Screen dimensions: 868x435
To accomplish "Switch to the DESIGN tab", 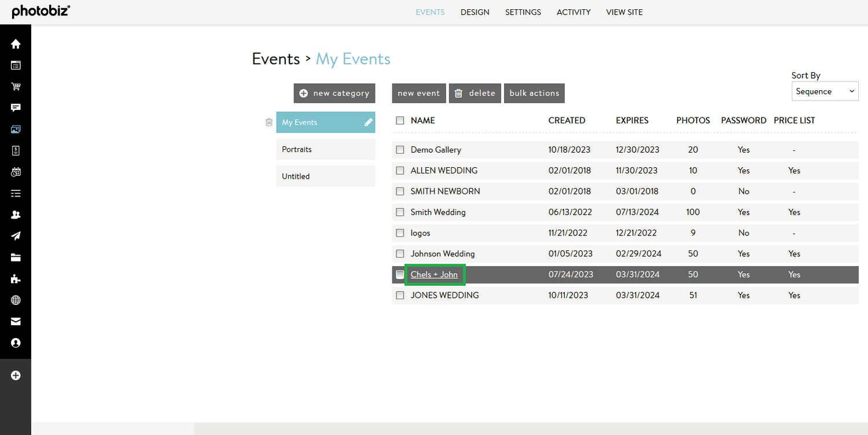I will coord(475,12).
